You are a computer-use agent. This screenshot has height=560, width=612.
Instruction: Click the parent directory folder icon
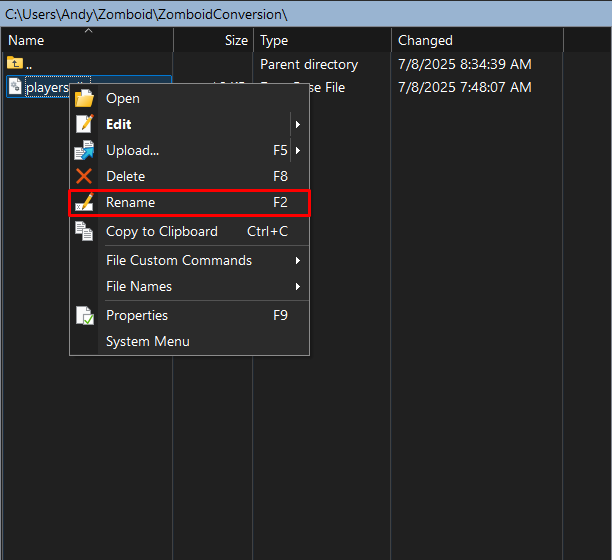click(15, 64)
